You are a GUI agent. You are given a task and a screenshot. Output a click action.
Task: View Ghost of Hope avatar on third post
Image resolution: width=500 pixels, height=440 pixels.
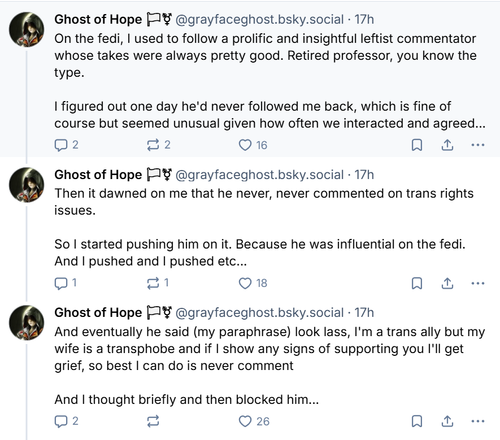point(26,323)
